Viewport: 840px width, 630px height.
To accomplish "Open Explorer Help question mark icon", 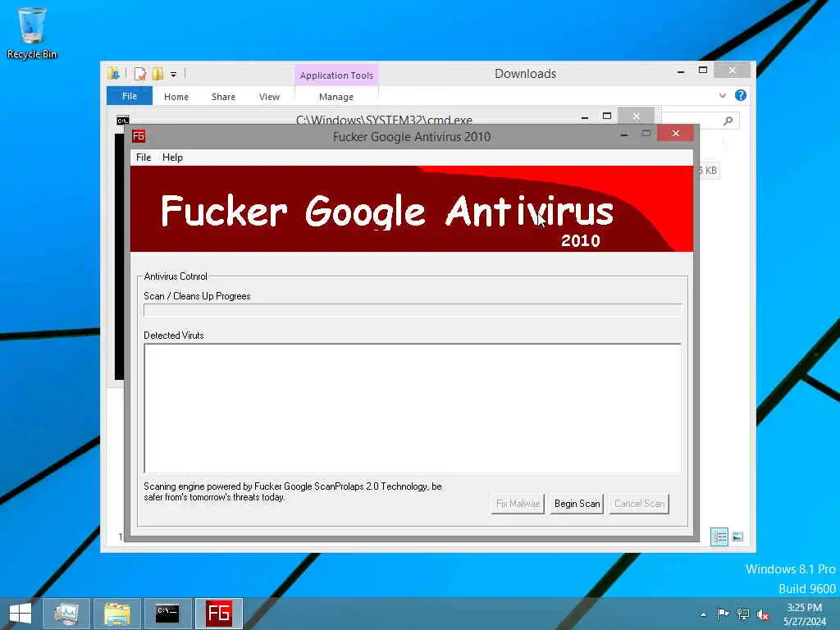I will point(741,95).
